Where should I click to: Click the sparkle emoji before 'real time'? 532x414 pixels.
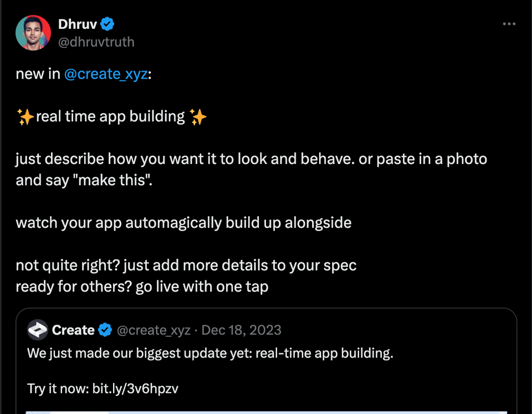25,117
